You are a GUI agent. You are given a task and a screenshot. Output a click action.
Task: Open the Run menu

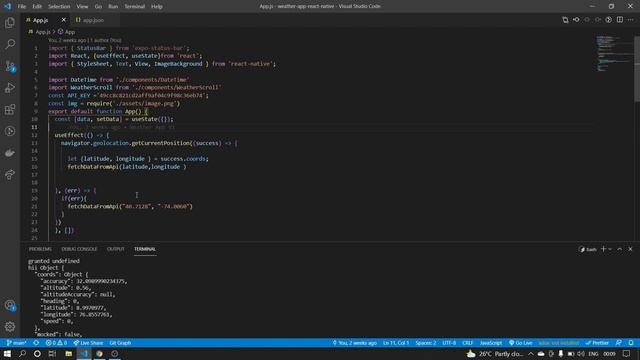tap(113, 7)
